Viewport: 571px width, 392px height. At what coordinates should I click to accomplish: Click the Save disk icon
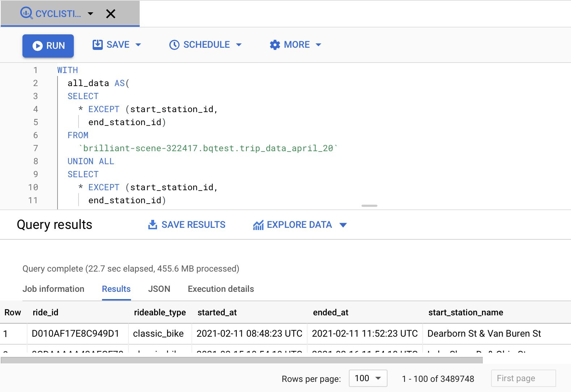(98, 44)
